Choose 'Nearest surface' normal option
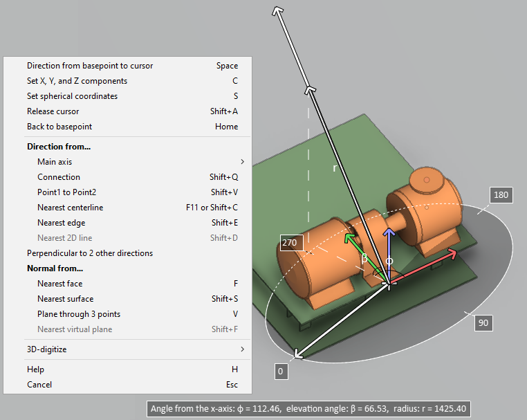Image resolution: width=527 pixels, height=420 pixels. click(65, 299)
